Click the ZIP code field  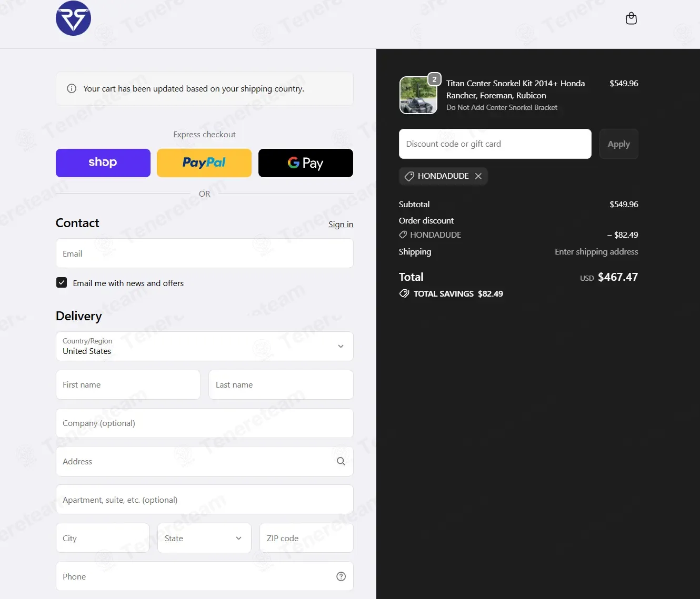(306, 538)
